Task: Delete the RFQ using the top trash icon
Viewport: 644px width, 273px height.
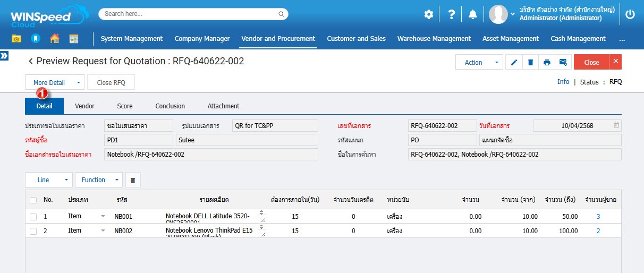Action: pyautogui.click(x=530, y=62)
